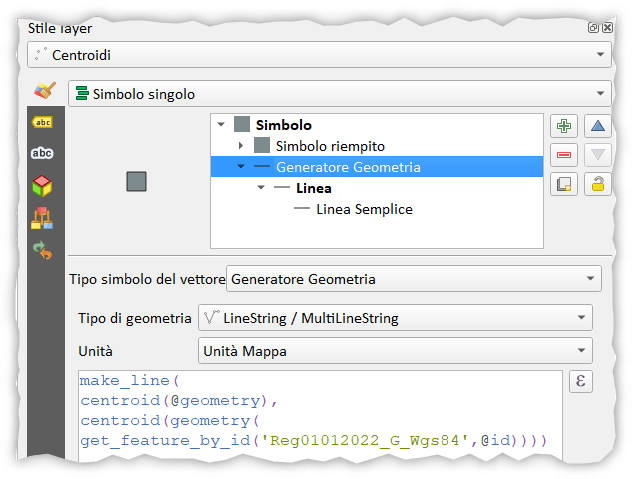Open the Symbology paintbrush tab

coord(42,91)
